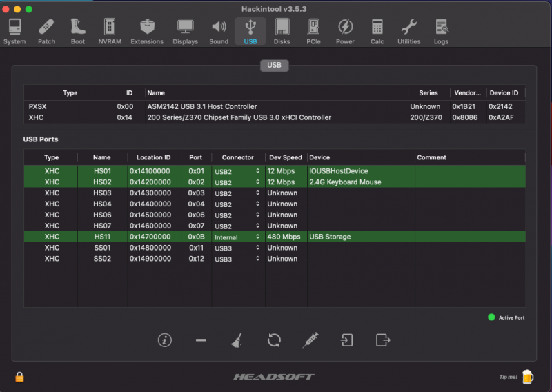552x392 pixels.
Task: Click the info icon in bottom toolbar
Action: [165, 340]
